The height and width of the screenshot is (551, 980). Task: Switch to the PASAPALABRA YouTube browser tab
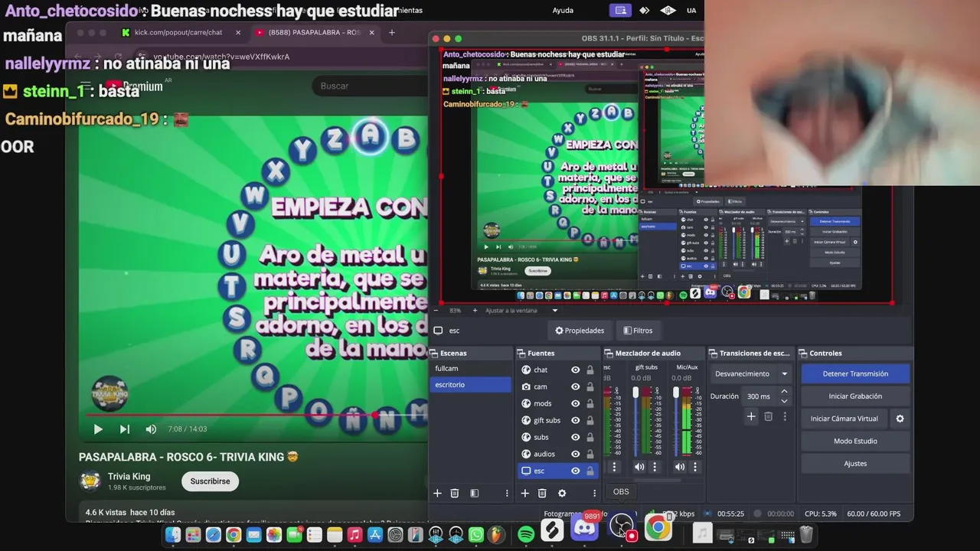click(x=314, y=32)
